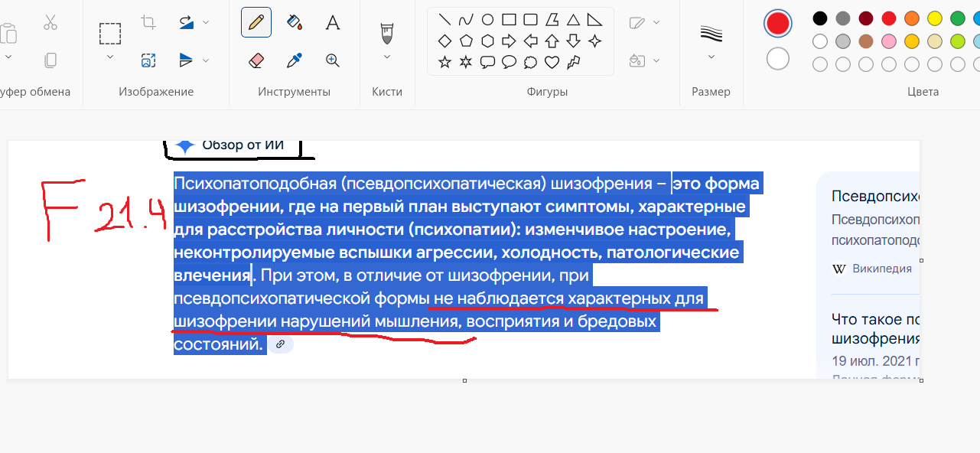Choose the lime green color swatch
Viewport: 980px width, 453px height.
958,41
